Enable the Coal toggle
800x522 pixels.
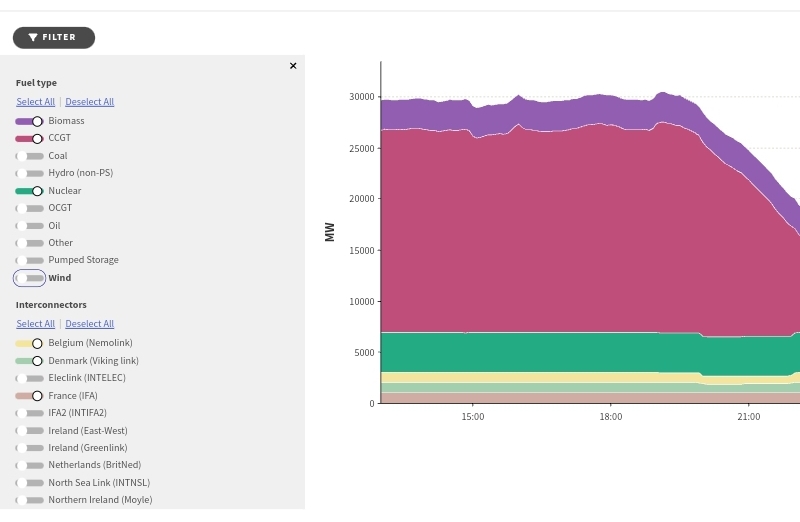[29, 156]
